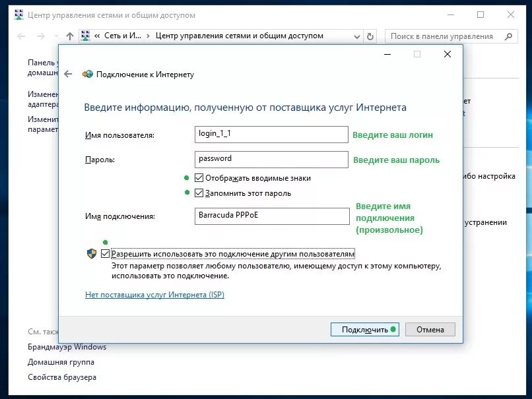Refresh the Control Panel address bar

(x=370, y=36)
